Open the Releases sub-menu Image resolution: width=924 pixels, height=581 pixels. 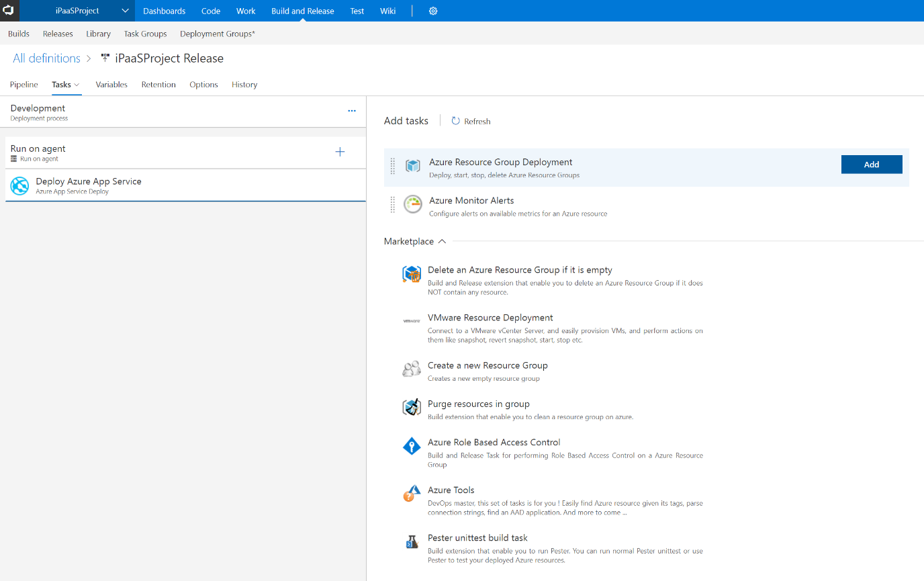pyautogui.click(x=58, y=34)
